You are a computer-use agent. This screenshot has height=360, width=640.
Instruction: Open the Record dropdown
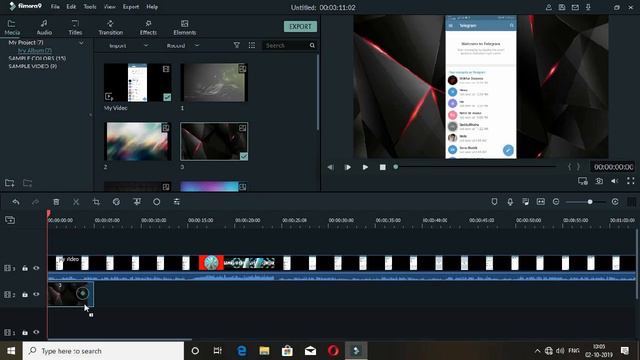click(x=183, y=45)
